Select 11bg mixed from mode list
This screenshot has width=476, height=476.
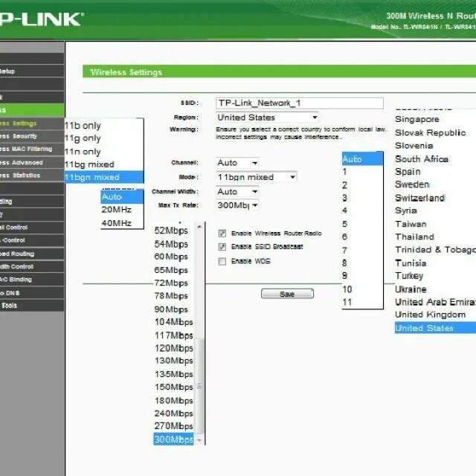104,164
